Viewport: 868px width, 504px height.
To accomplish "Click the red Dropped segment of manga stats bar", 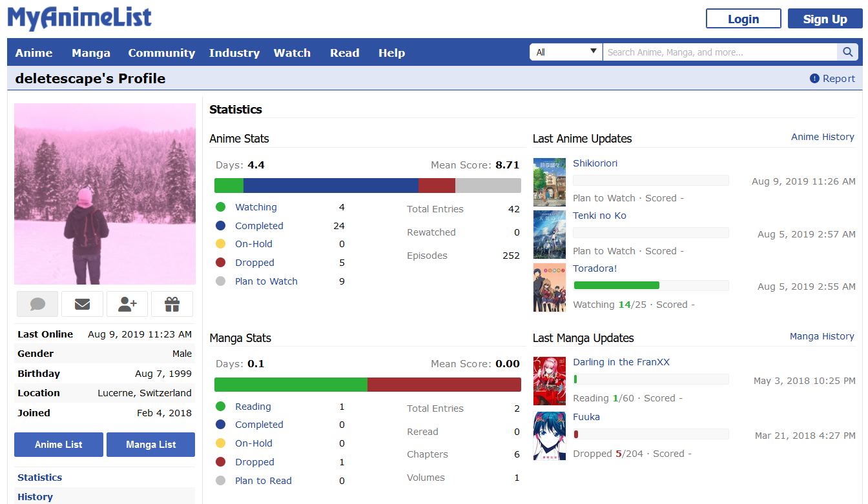I will [x=444, y=385].
